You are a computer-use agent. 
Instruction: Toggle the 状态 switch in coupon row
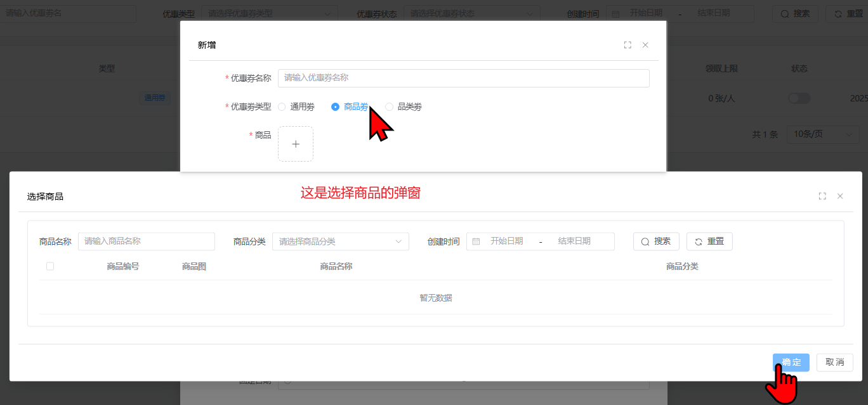click(799, 98)
